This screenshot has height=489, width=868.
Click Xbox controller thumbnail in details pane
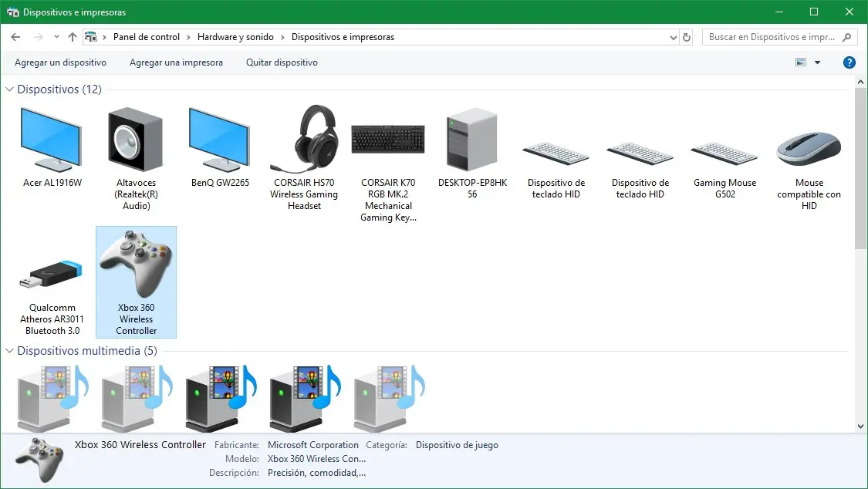39,460
